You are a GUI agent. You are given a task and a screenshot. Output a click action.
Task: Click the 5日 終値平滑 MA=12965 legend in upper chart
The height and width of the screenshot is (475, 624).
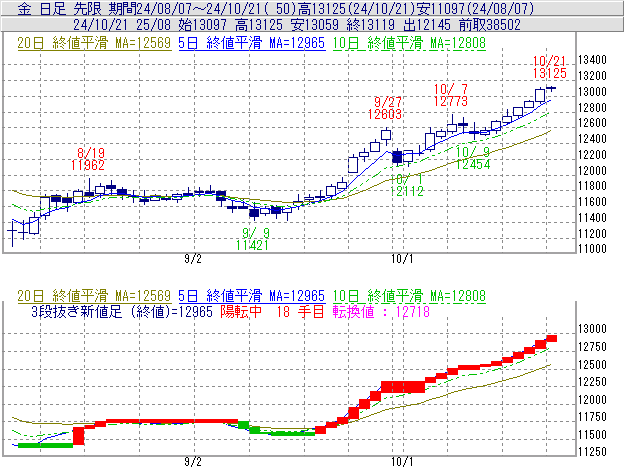tap(252, 43)
